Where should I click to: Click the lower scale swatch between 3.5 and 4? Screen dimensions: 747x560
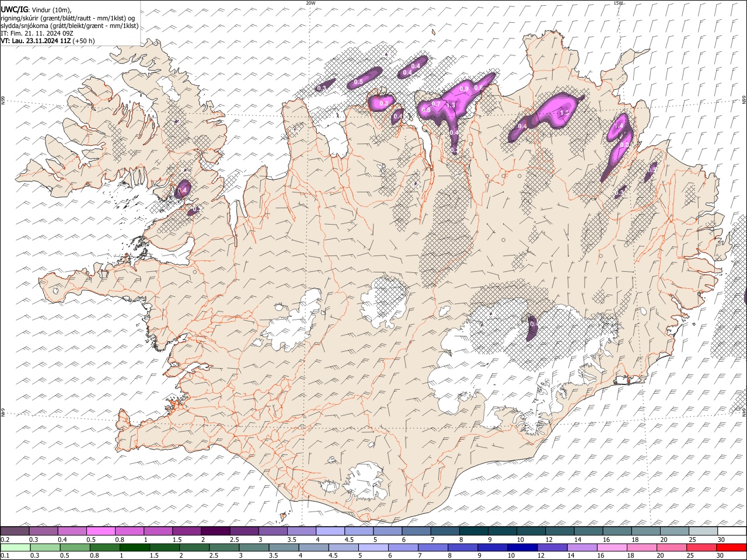(x=284, y=547)
